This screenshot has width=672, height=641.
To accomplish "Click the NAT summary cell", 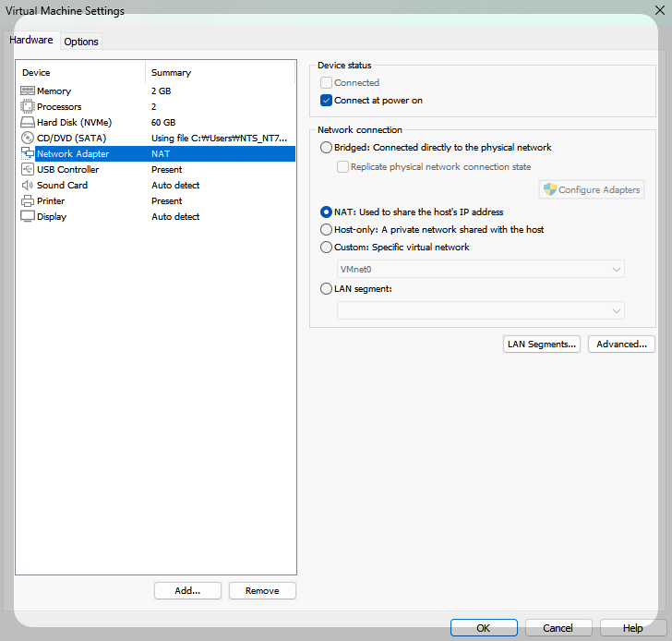I will pyautogui.click(x=161, y=153).
